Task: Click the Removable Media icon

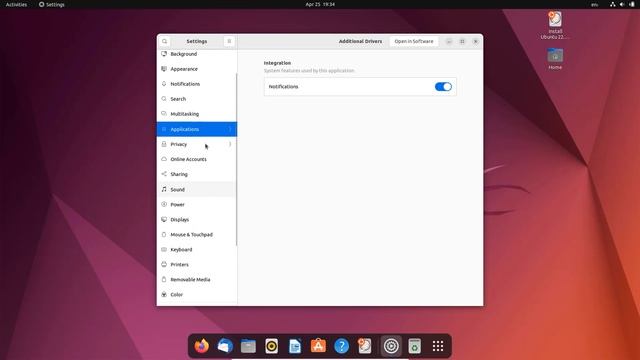Action: coord(164,280)
